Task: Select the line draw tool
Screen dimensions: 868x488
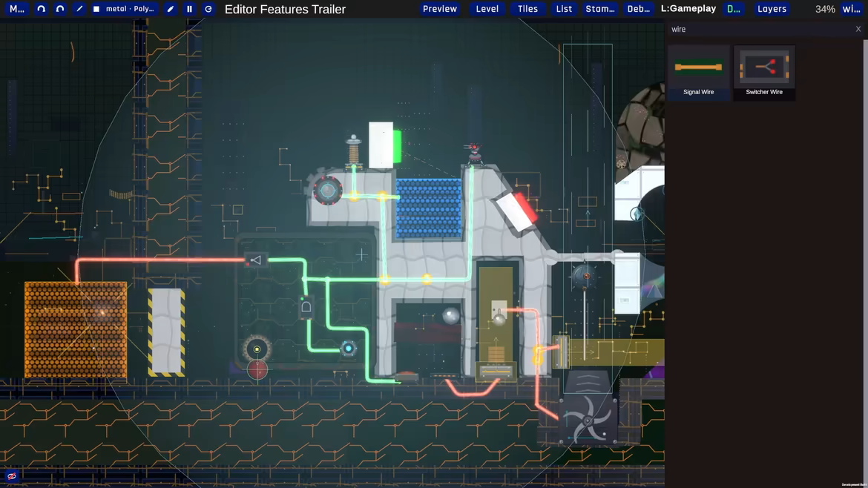Action: [79, 9]
